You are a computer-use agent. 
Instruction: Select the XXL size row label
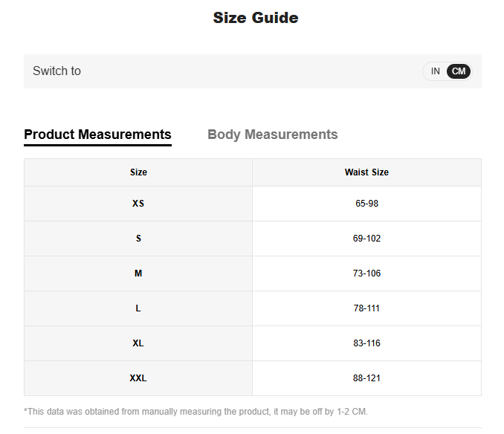(x=138, y=378)
